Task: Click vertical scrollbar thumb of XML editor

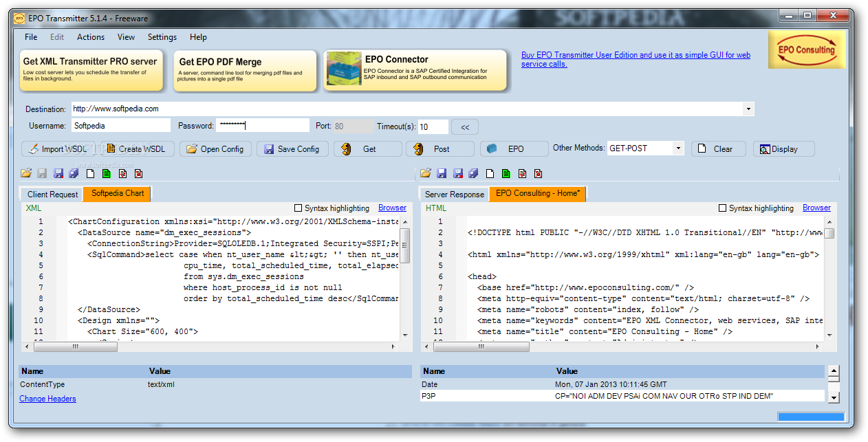Action: [405, 245]
